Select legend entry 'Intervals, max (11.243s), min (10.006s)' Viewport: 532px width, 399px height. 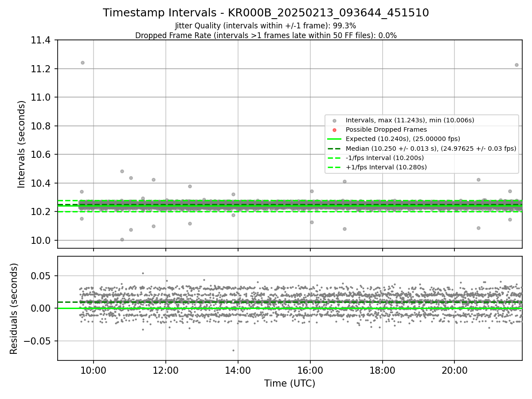[410, 120]
